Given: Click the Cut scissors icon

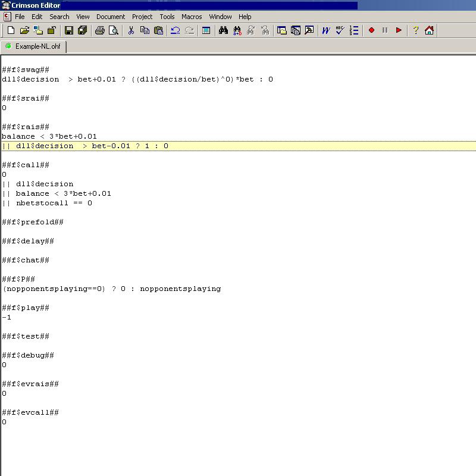Looking at the screenshot, I should tap(131, 30).
